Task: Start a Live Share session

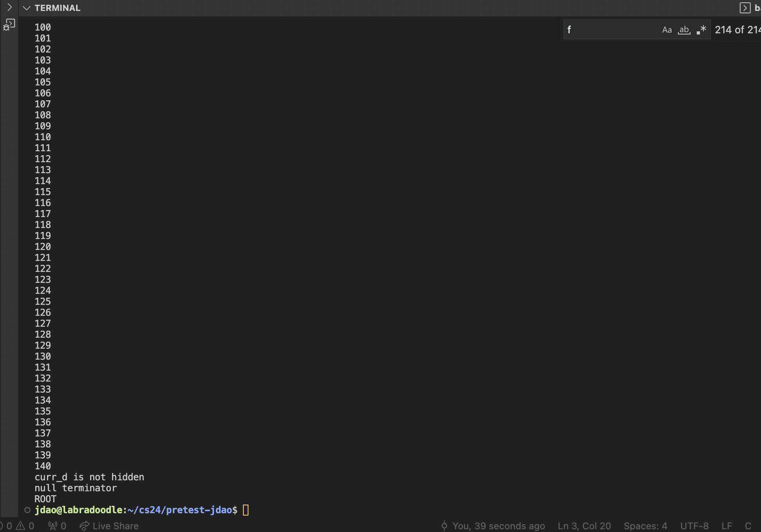Action: coord(115,526)
